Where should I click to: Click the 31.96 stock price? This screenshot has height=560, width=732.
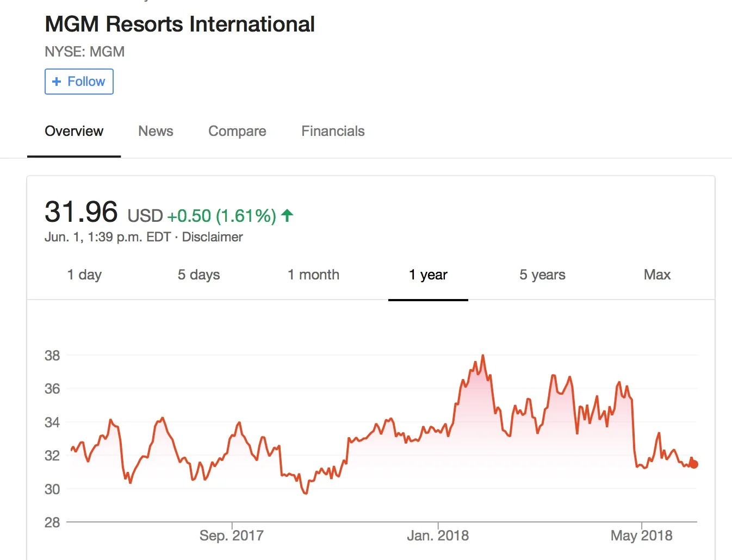pyautogui.click(x=81, y=212)
